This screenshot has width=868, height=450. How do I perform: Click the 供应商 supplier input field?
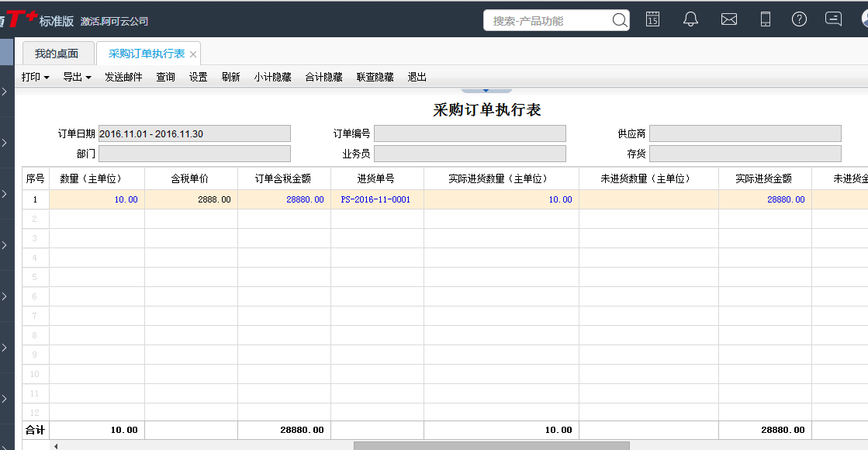[x=745, y=133]
